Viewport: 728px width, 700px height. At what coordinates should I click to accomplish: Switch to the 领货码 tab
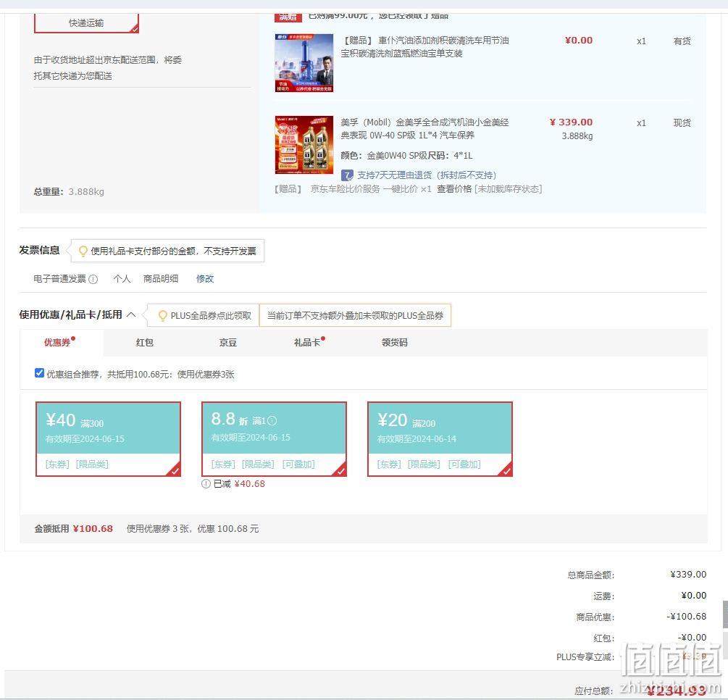coord(395,342)
